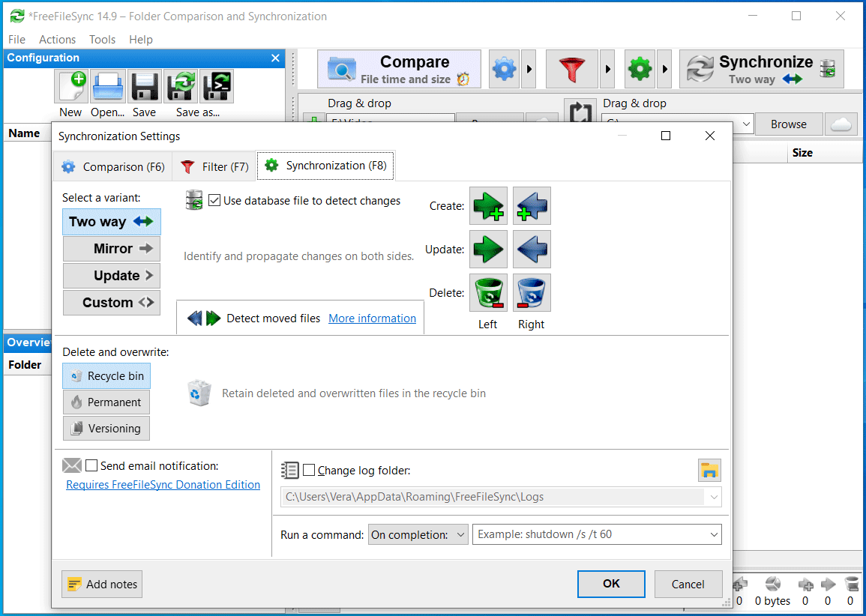Viewport: 866px width, 616px height.
Task: Open Requires FreeFileSync Donation Edition link
Action: coord(163,485)
